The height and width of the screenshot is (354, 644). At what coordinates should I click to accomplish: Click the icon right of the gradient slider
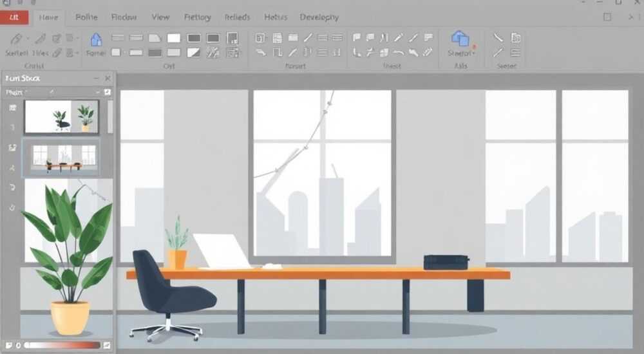[x=107, y=346]
